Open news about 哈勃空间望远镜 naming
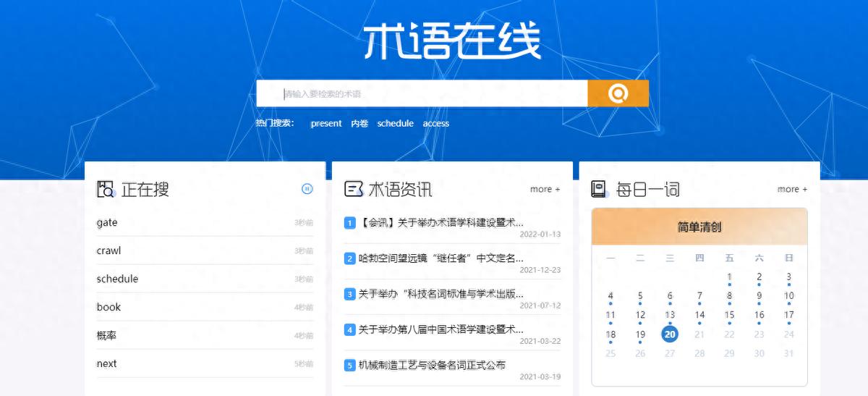The width and height of the screenshot is (868, 396). [441, 258]
